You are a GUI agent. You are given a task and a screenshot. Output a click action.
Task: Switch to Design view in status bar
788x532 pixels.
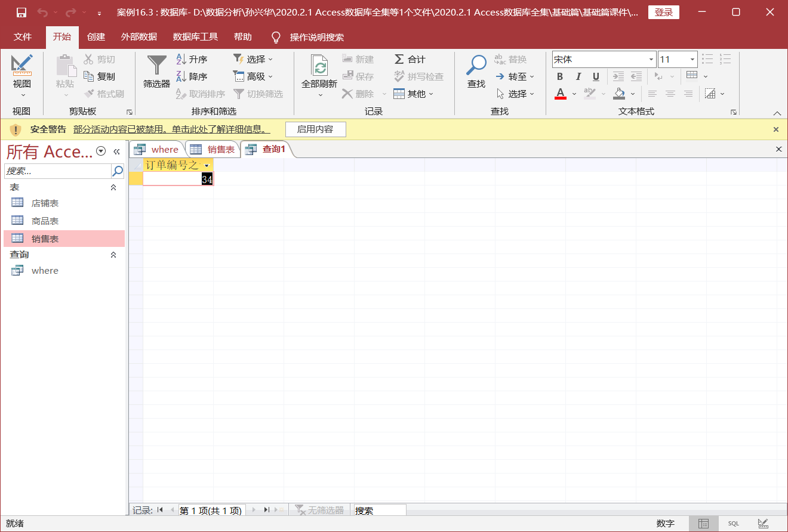(x=763, y=524)
